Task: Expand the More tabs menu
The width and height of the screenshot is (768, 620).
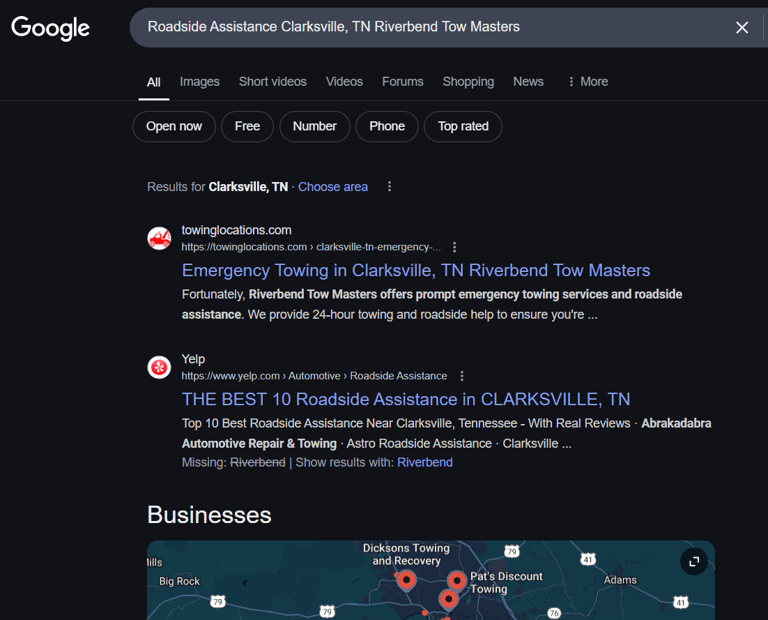Action: point(588,81)
